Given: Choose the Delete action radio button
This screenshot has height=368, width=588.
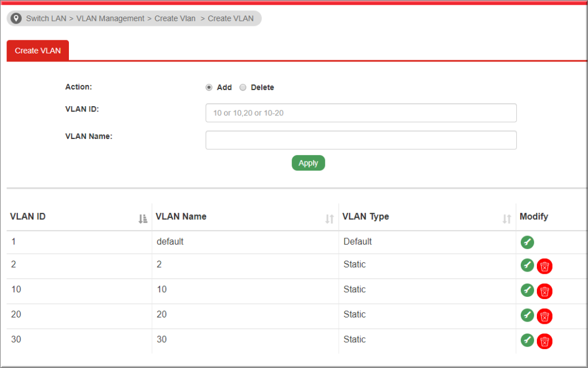Looking at the screenshot, I should point(243,88).
